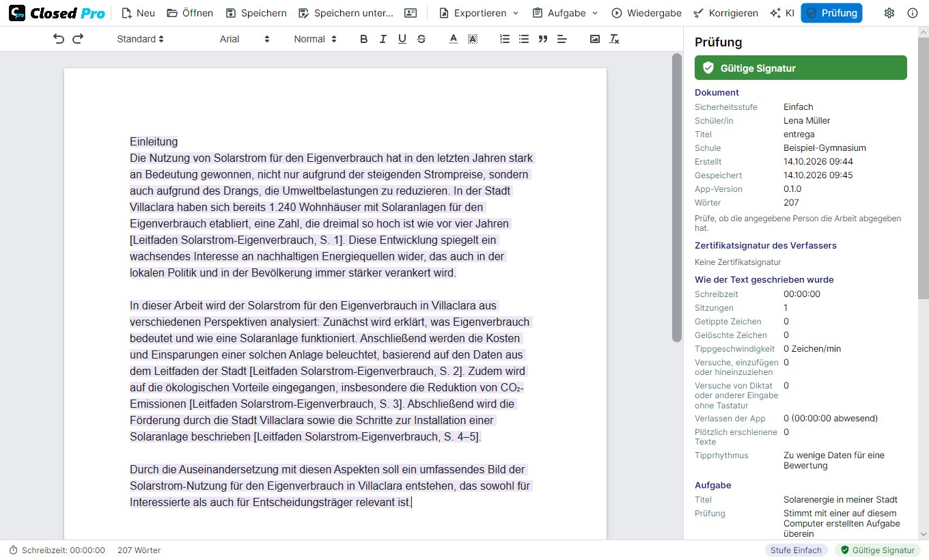
Task: Click the green Gültige Signatur banner
Action: (x=801, y=68)
